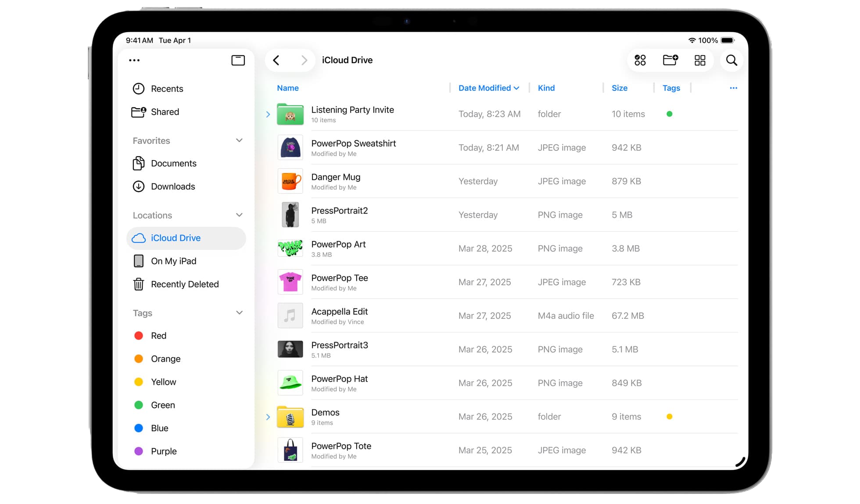Sort by Name column header
Image resolution: width=860 pixels, height=504 pixels.
pos(288,88)
